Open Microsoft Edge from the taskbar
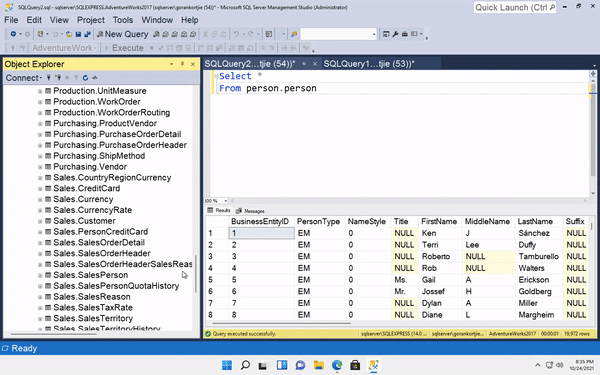Viewport: 600px width, 375px height. [x=337, y=365]
